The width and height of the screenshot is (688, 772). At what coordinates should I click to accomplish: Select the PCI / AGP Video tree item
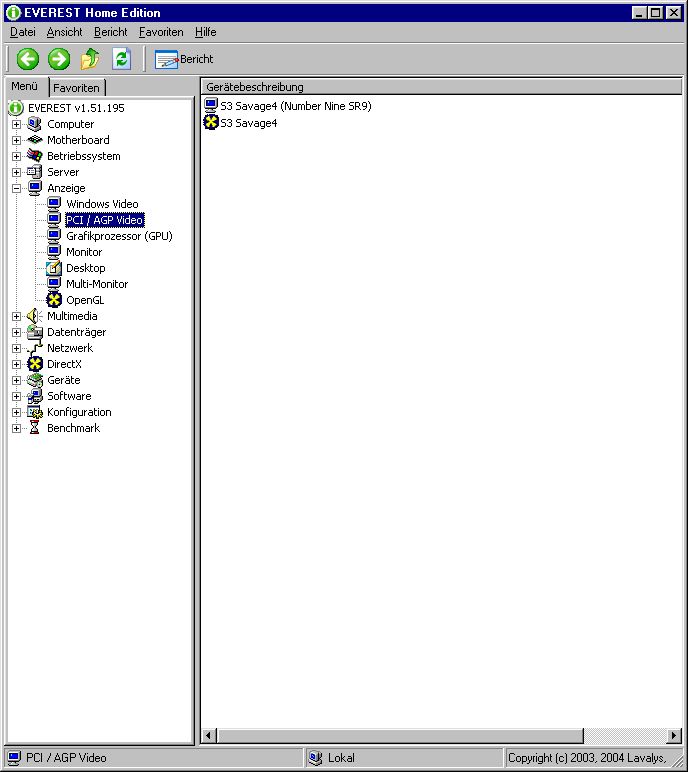pos(104,220)
